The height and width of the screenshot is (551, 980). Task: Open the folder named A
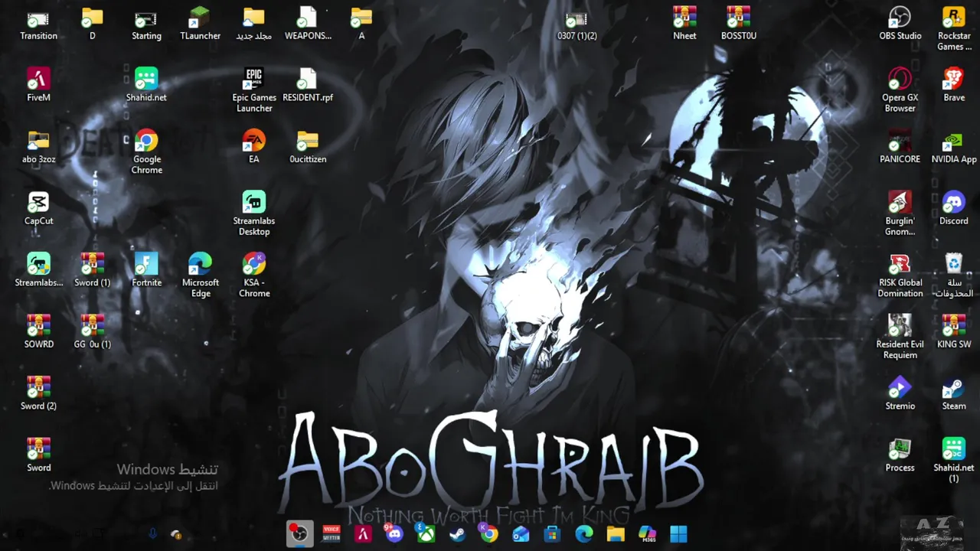coord(361,24)
